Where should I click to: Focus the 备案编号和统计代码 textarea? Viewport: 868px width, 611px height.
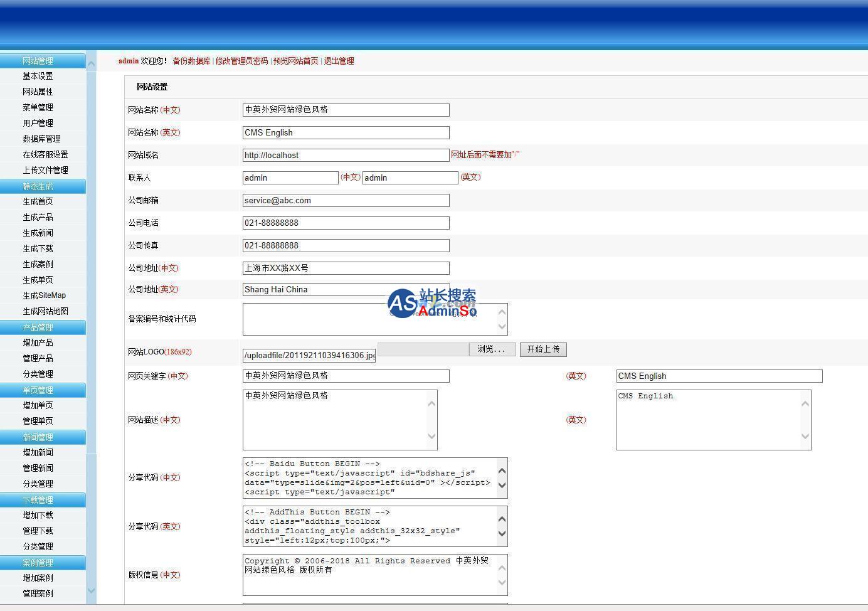coord(375,319)
